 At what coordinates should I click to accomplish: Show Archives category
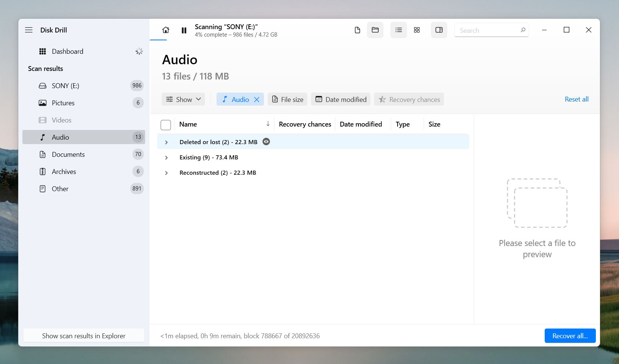pyautogui.click(x=84, y=171)
